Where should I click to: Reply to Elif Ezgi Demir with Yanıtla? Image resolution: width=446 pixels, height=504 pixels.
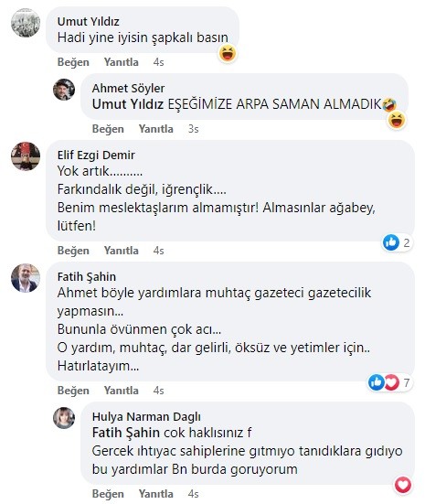(x=122, y=251)
